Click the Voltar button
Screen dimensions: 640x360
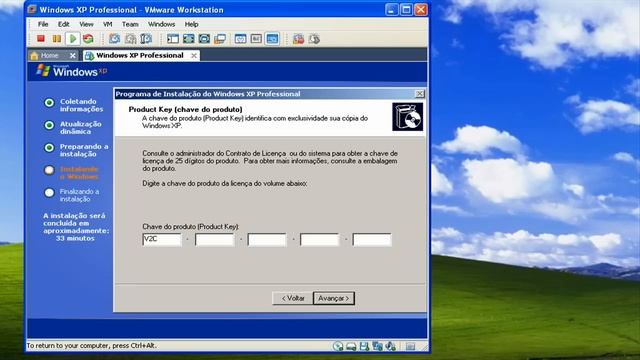point(293,298)
